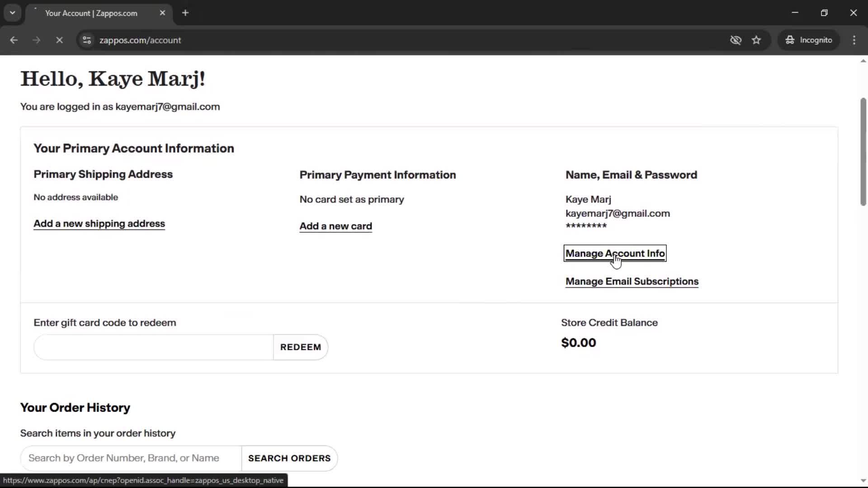Minimize the browser window
Screen dimensions: 868x488
coord(795,13)
